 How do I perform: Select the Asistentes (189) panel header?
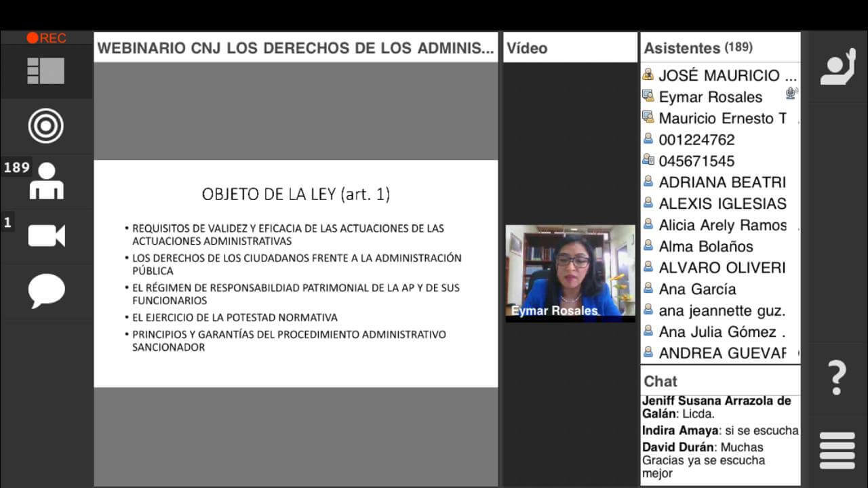pos(720,47)
